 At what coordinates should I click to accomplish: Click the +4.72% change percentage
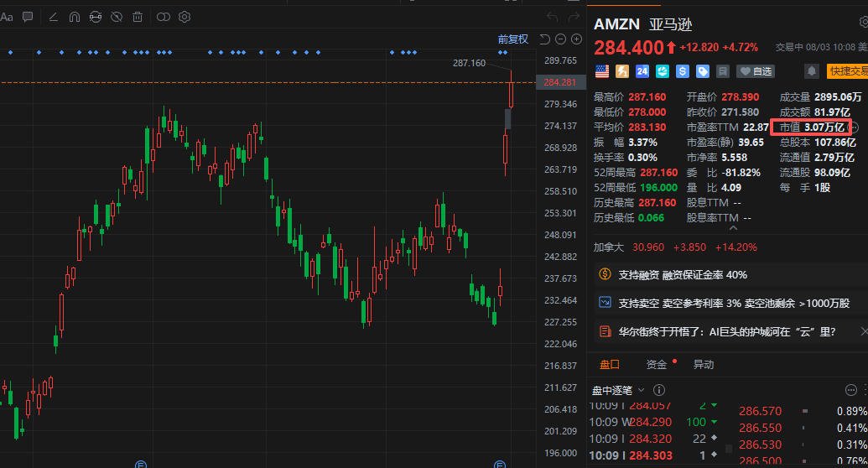(x=741, y=48)
